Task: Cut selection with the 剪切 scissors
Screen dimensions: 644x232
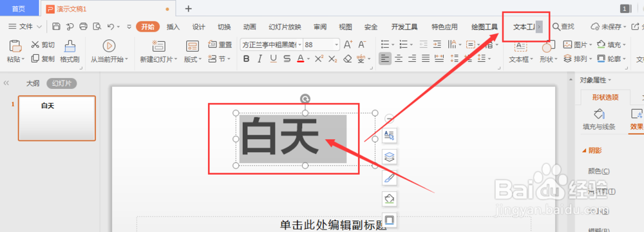Action: point(43,44)
